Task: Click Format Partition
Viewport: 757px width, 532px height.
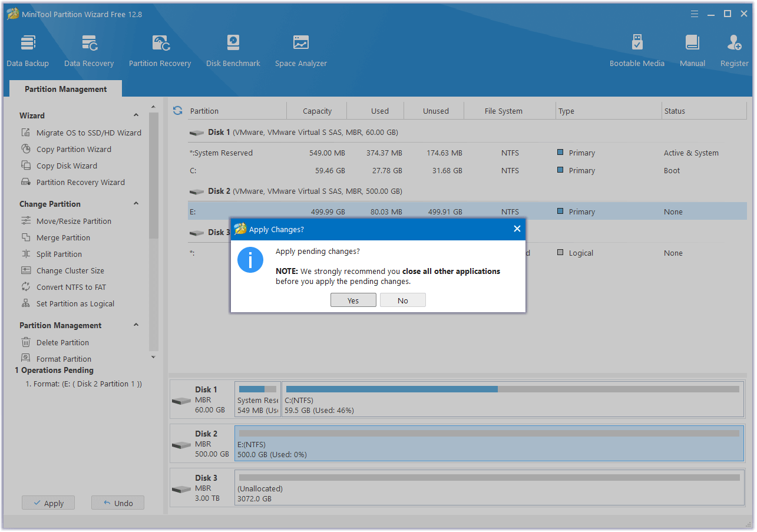Action: (56, 359)
